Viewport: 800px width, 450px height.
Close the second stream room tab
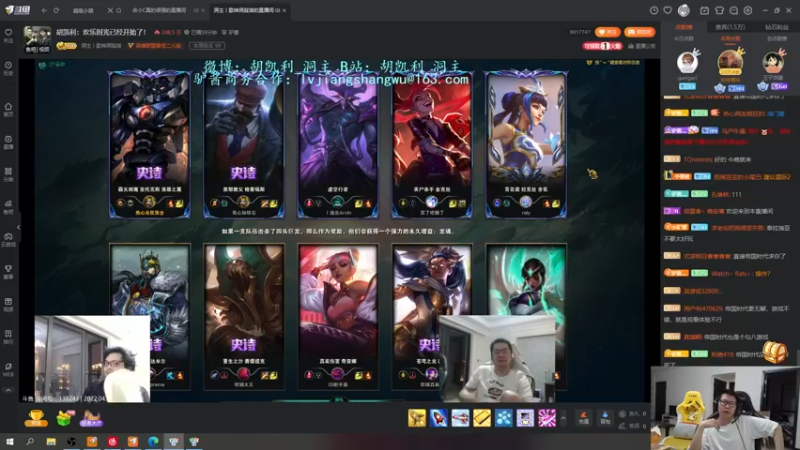pyautogui.click(x=203, y=10)
